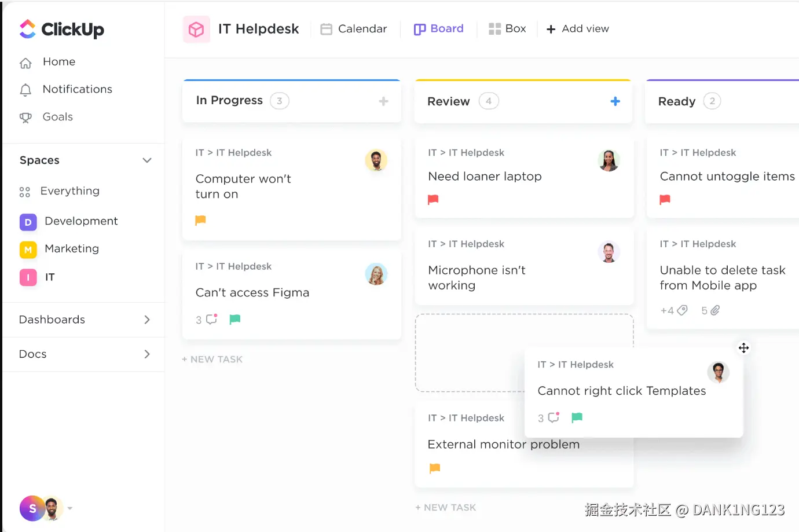This screenshot has height=532, width=799.
Task: Click the ClickUp logo
Action: tap(61, 29)
